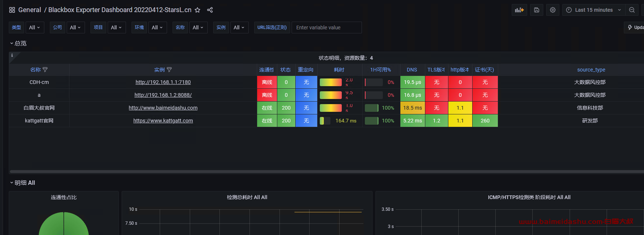
Task: Open link http://www.baimeidashu.com
Action: click(163, 108)
